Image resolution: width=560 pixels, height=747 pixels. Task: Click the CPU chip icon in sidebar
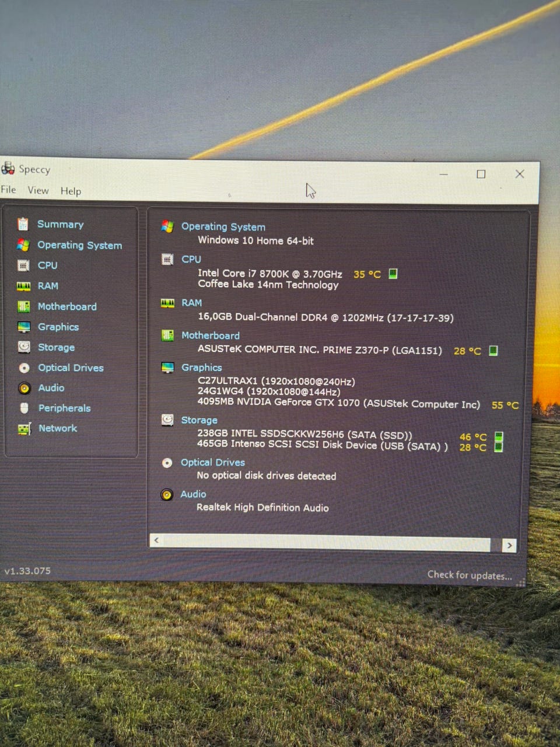[23, 266]
